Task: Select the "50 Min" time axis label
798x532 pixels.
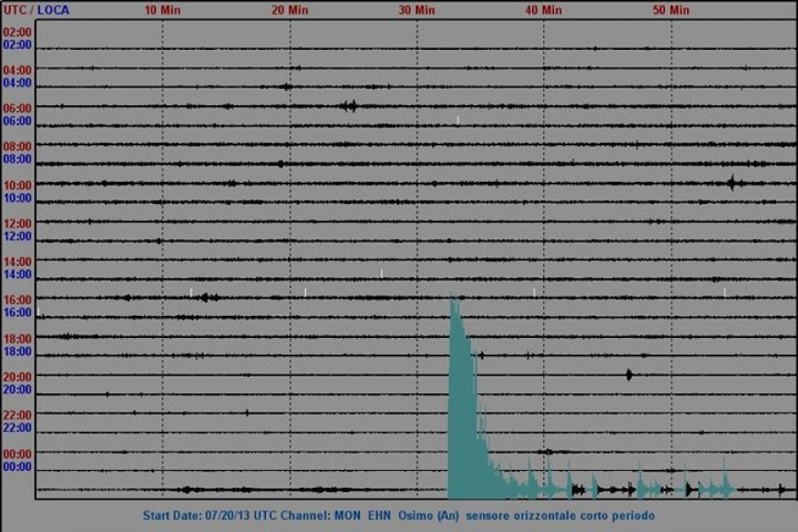Action: tap(671, 10)
